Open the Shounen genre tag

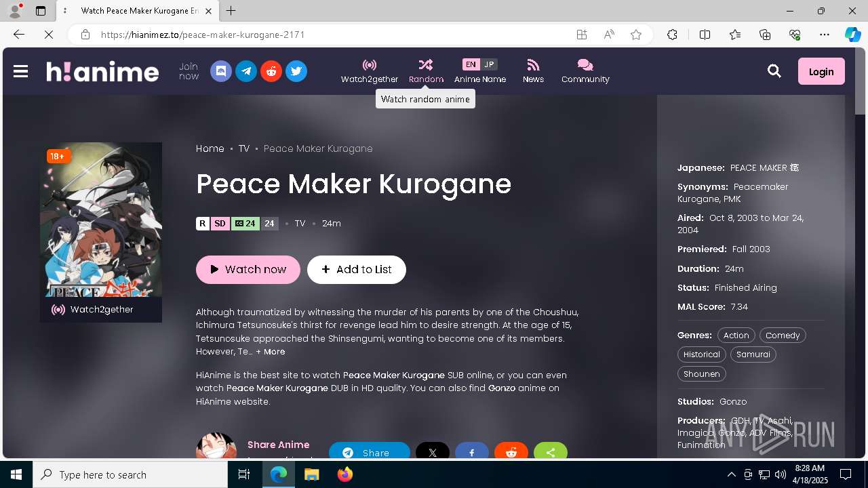702,374
